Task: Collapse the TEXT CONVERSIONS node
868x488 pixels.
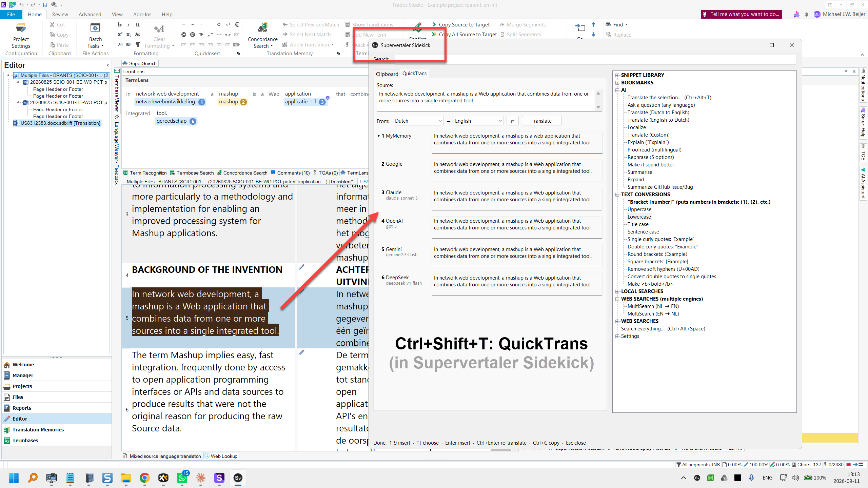Action: point(617,195)
